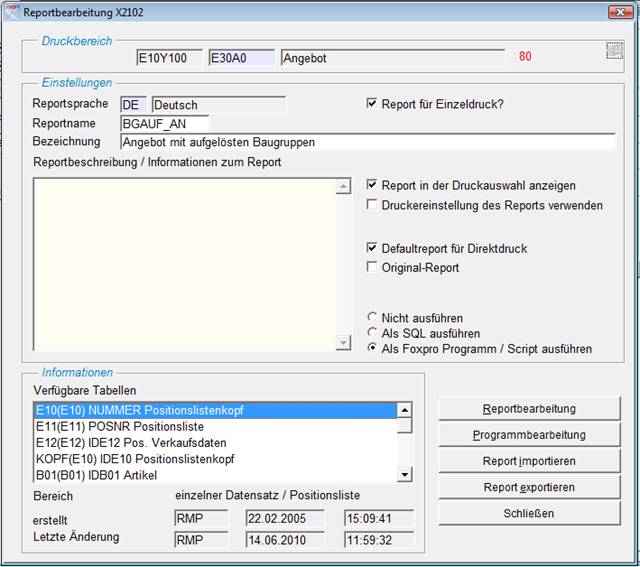Click into the Bezeichnung text field

pos(366,142)
